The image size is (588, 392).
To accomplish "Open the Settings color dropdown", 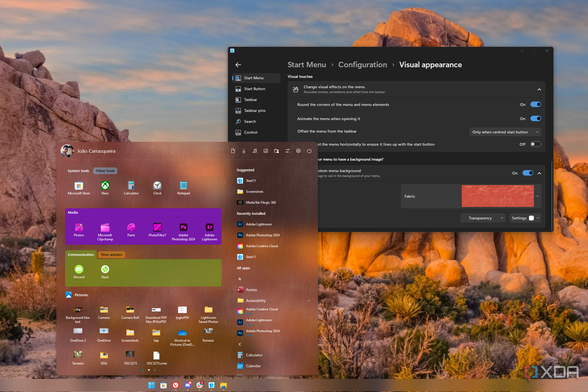I will tap(525, 218).
